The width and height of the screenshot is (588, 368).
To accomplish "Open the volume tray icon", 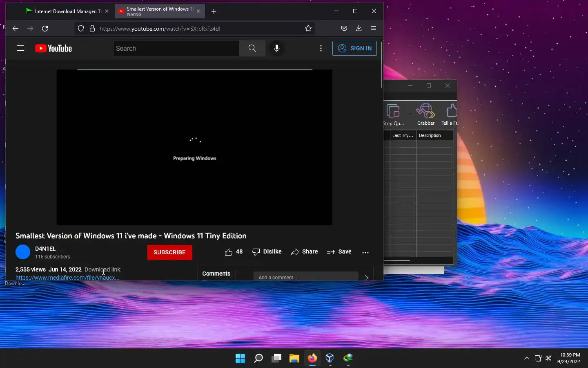I will coord(548,358).
